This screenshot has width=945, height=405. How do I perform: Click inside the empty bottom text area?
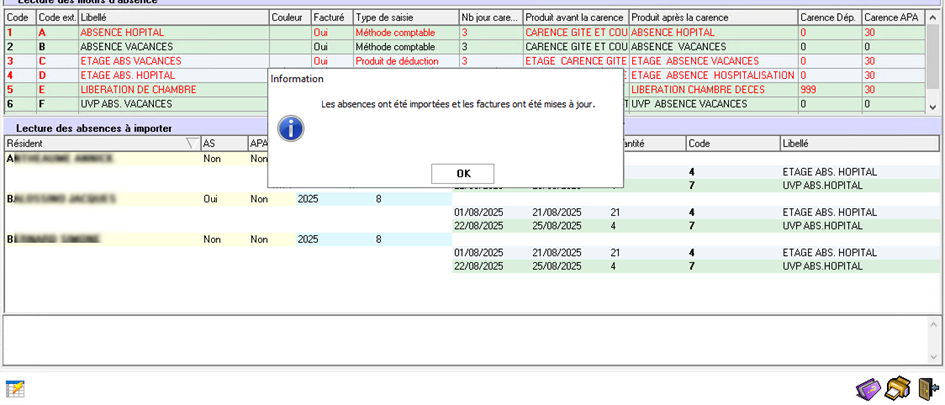[465, 341]
